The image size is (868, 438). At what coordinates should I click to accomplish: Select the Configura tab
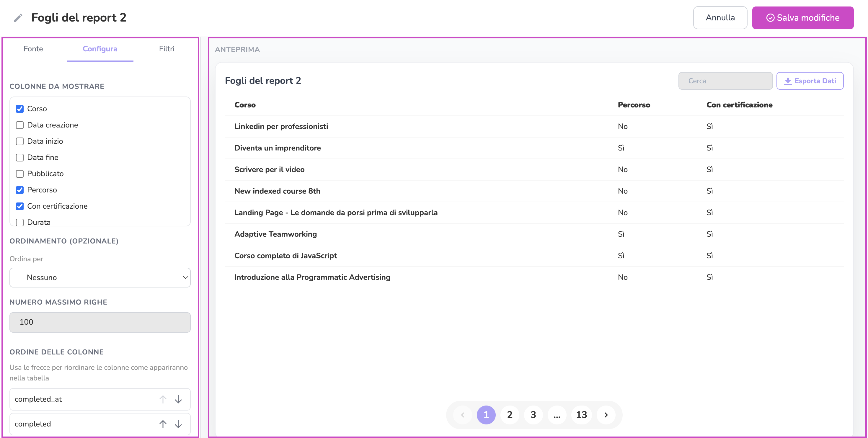(x=100, y=49)
